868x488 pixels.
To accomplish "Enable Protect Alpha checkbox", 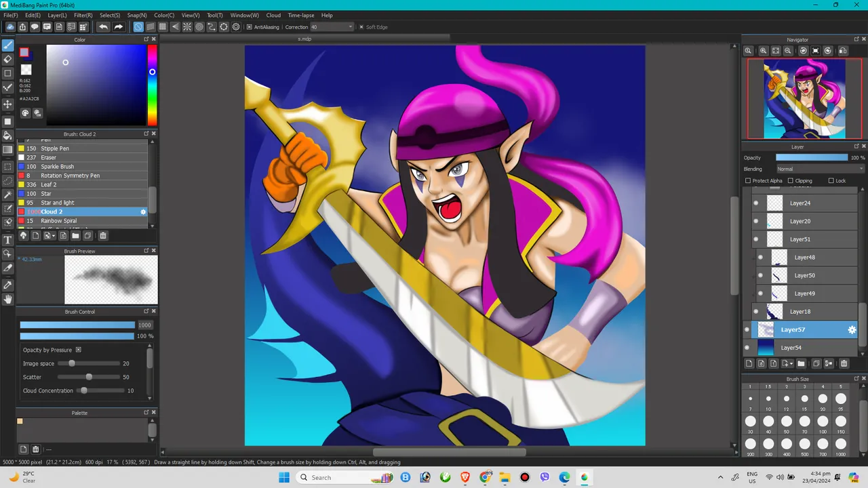I will (748, 181).
